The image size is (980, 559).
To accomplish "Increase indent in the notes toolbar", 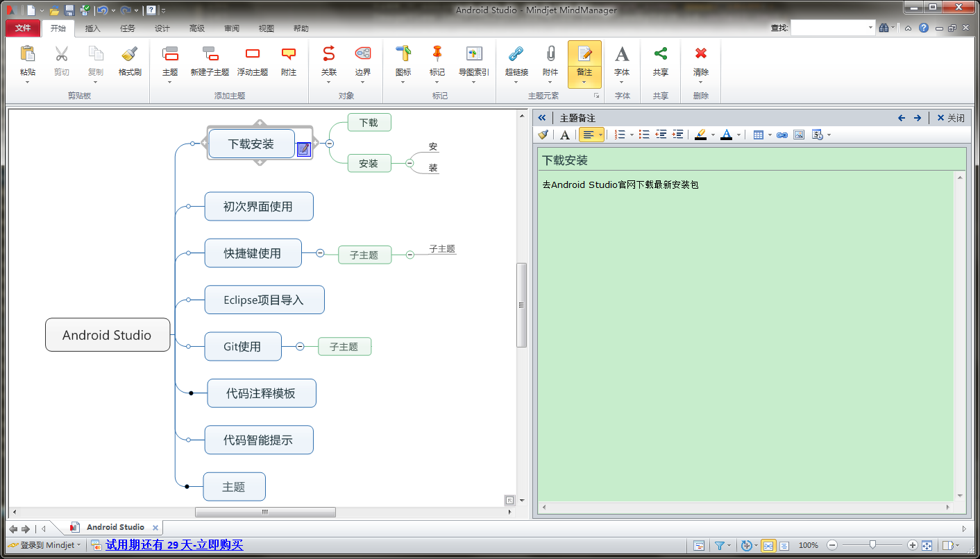I will pos(678,135).
